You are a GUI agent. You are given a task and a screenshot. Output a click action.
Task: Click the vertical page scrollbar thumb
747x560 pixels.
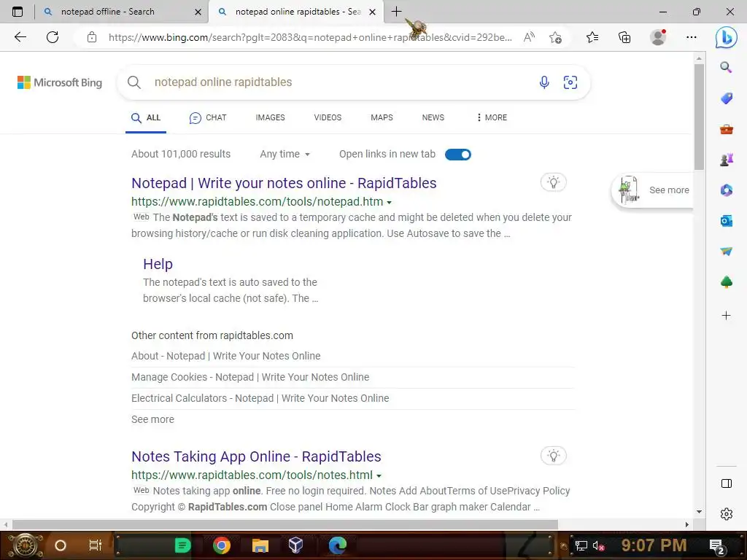(699, 117)
